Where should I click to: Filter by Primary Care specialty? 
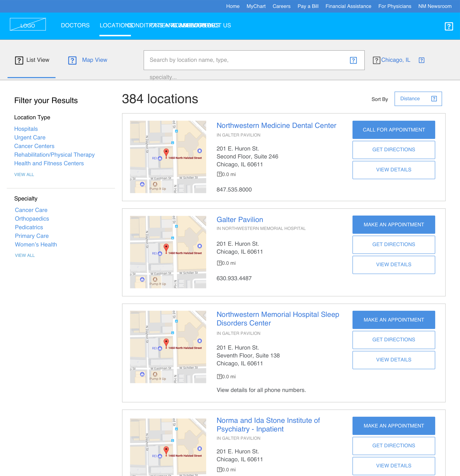click(x=32, y=236)
